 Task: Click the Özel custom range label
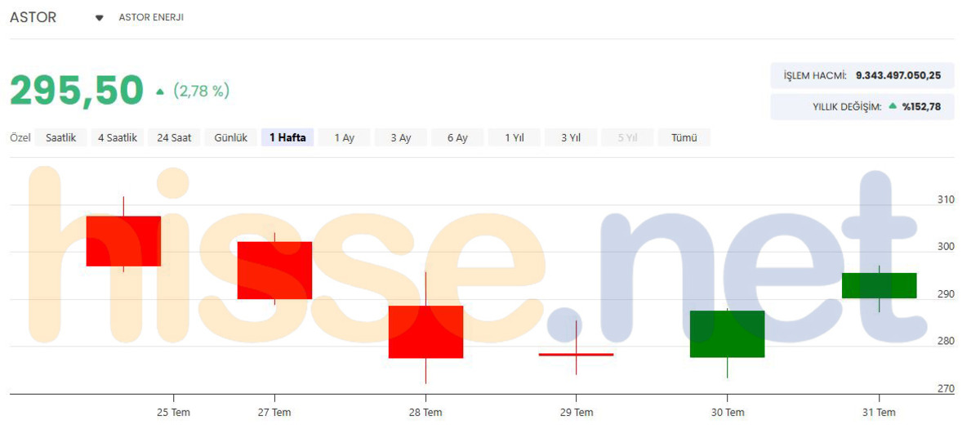tap(20, 137)
